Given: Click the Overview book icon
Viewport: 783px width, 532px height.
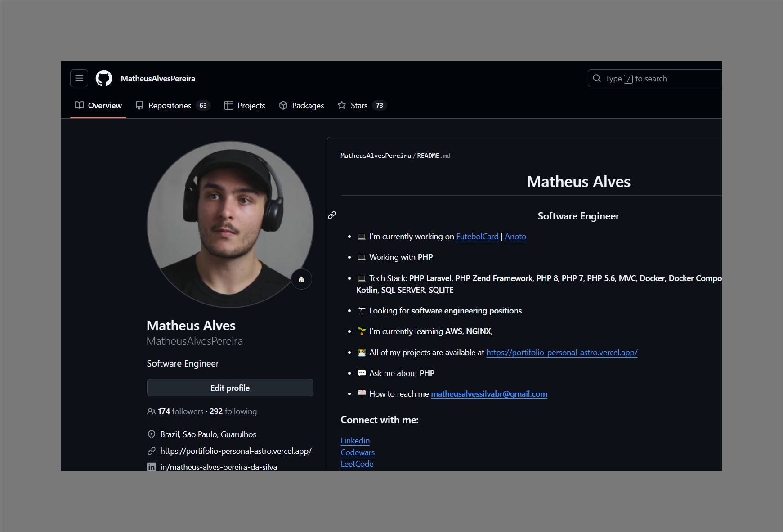Looking at the screenshot, I should 79,105.
